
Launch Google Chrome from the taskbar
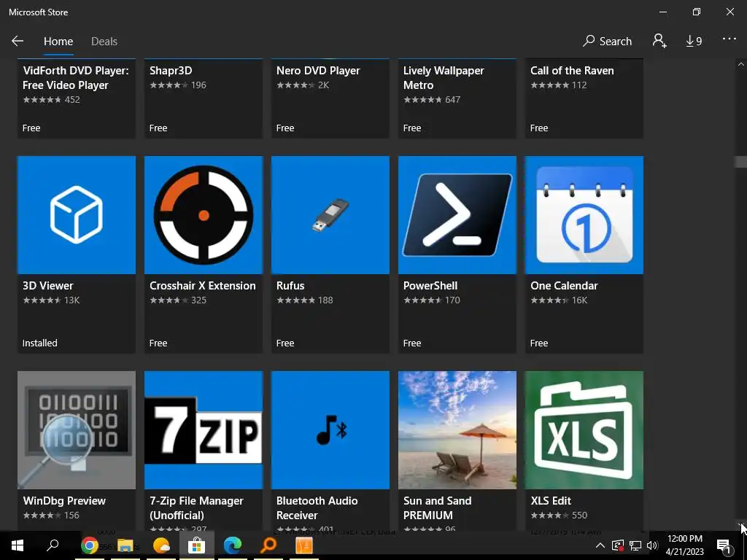pos(89,545)
